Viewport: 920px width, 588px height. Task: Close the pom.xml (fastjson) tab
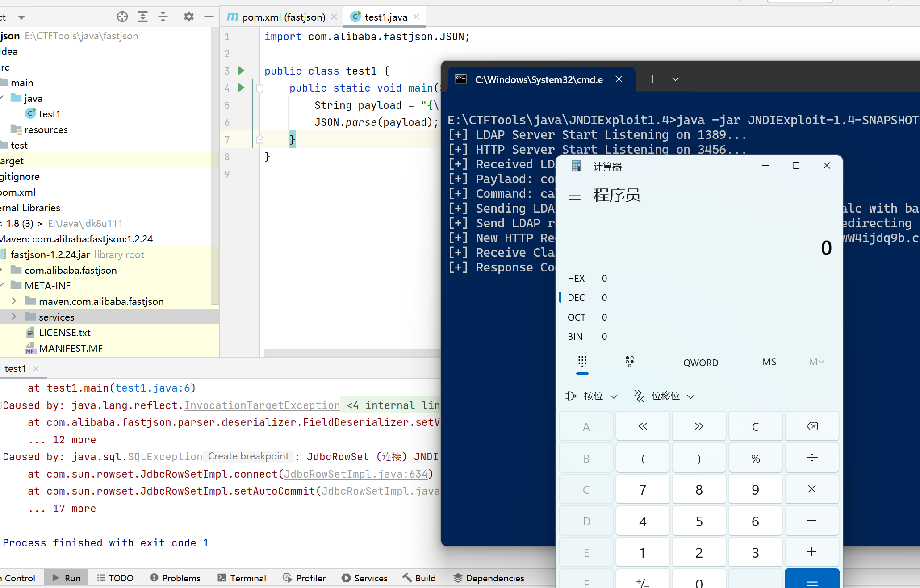coord(334,17)
